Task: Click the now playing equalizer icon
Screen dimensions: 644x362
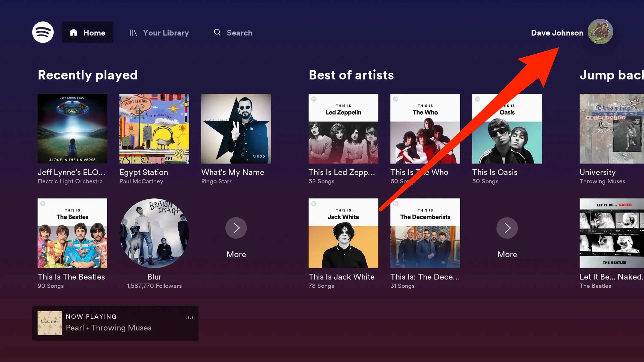Action: click(x=189, y=318)
